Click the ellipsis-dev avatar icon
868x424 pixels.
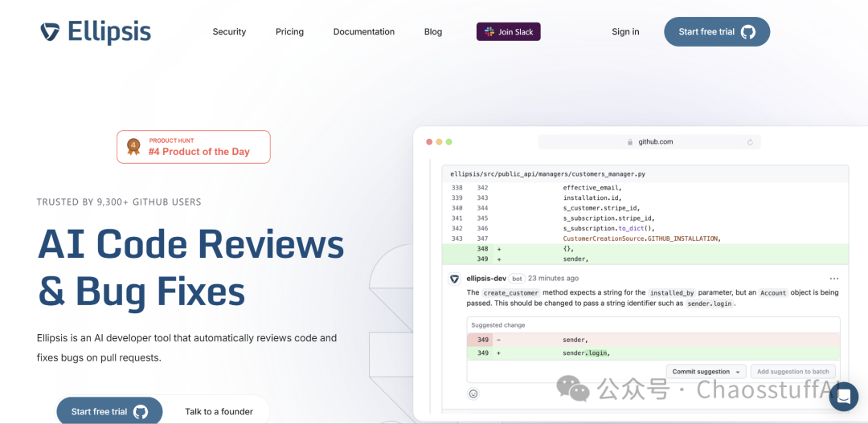[454, 279]
